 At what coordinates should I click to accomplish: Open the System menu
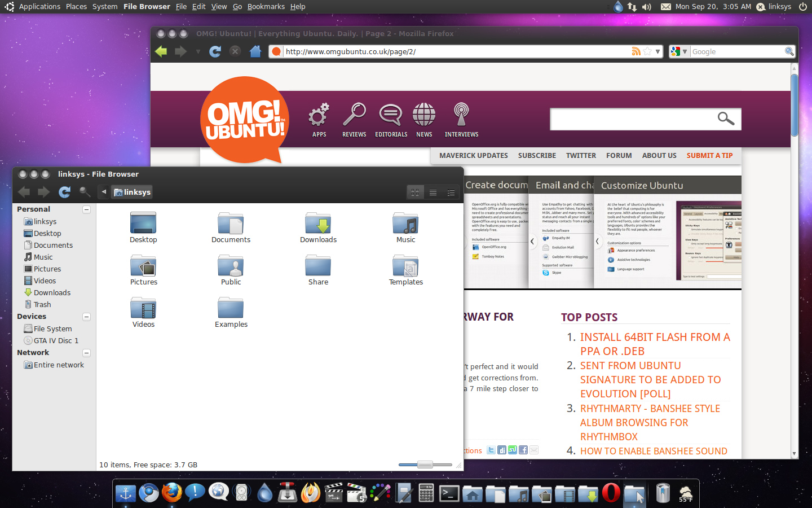105,7
